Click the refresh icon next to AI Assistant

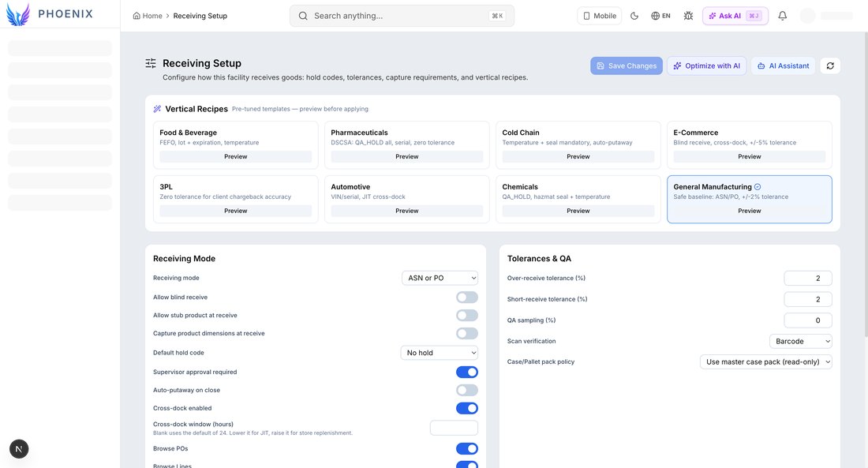click(x=830, y=66)
